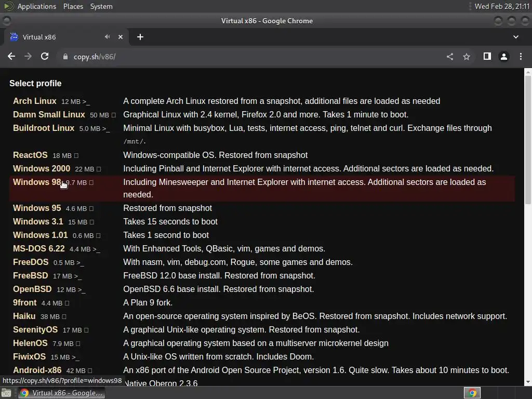The width and height of the screenshot is (532, 399).
Task: Expand the tab search dropdown
Action: 516,37
